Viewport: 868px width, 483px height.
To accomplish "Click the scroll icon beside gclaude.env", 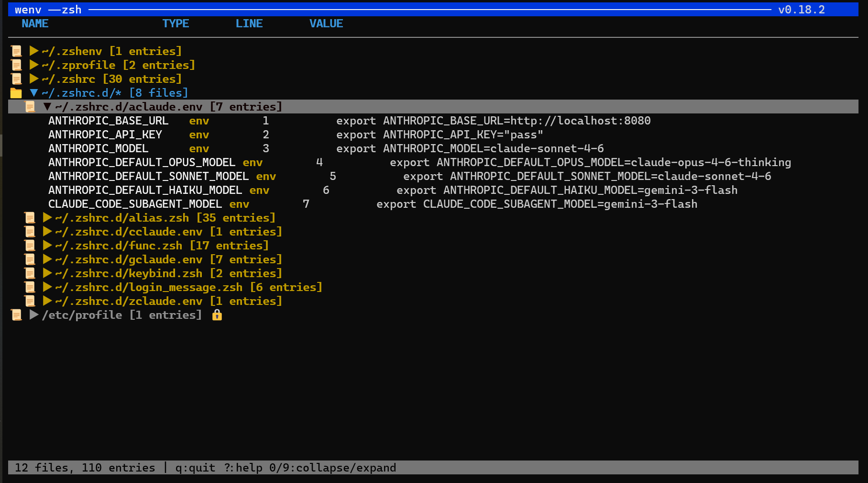I will tap(30, 259).
